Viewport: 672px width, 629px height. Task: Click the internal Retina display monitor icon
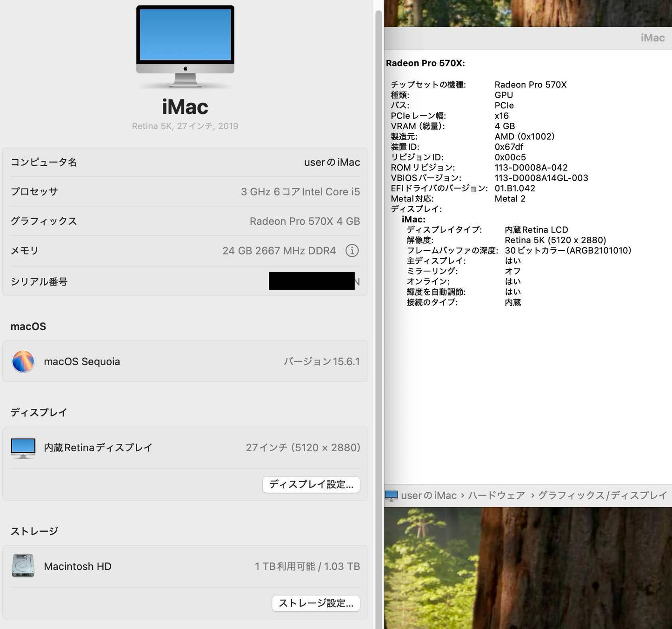point(23,448)
